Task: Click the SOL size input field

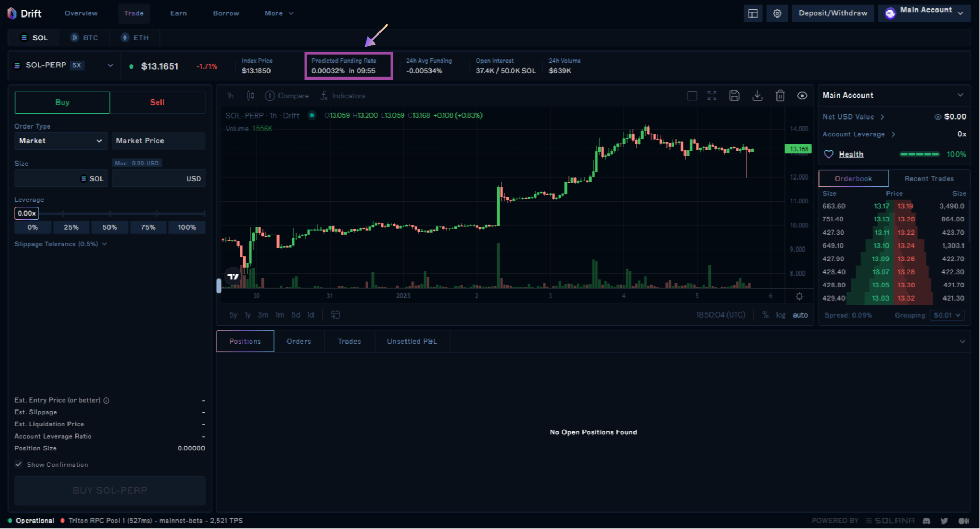Action: pos(48,178)
